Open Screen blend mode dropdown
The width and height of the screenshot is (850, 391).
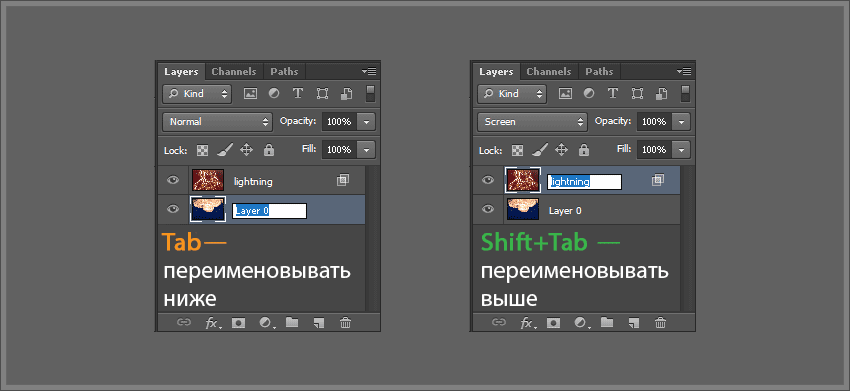click(532, 121)
